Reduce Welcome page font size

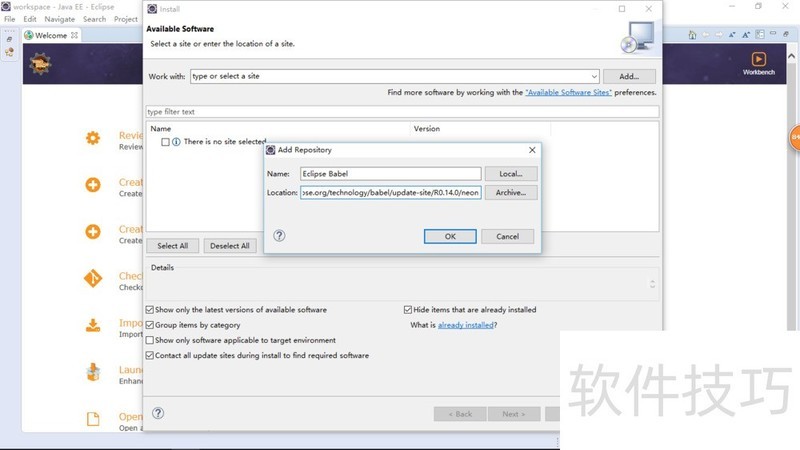(x=732, y=35)
